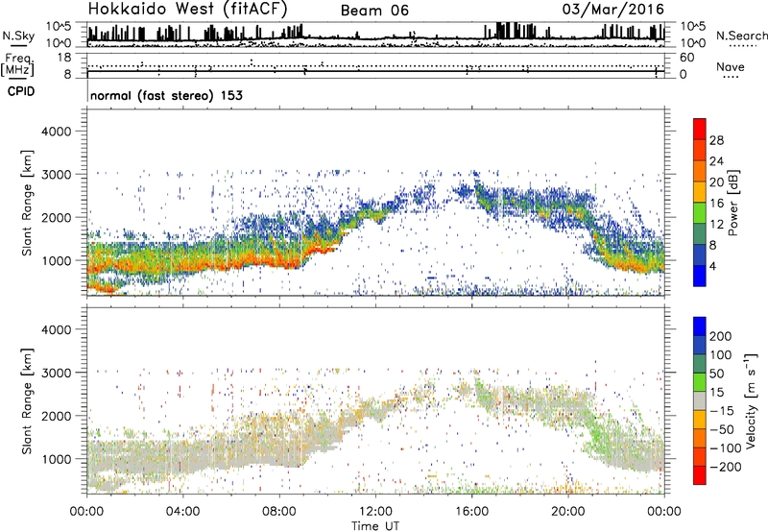This screenshot has height=532, width=768.
Task: Click the dark blue top of Velocity colorbar
Action: pos(700,326)
